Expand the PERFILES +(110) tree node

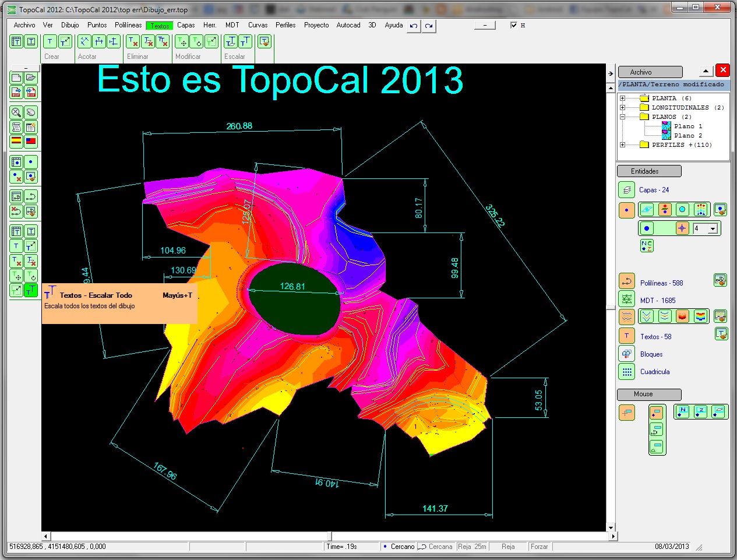[x=622, y=145]
